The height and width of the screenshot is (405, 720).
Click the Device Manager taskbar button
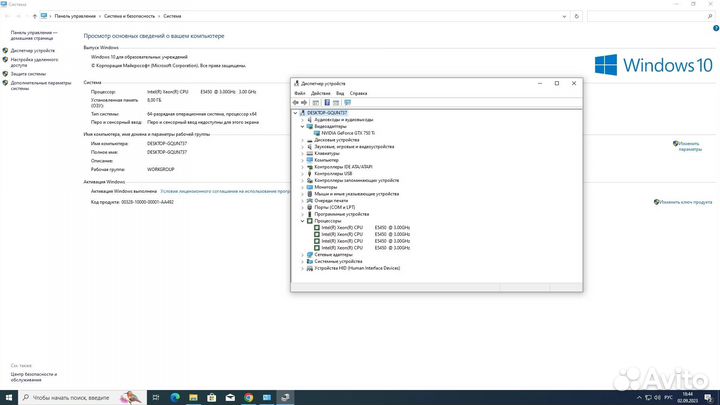point(285,398)
